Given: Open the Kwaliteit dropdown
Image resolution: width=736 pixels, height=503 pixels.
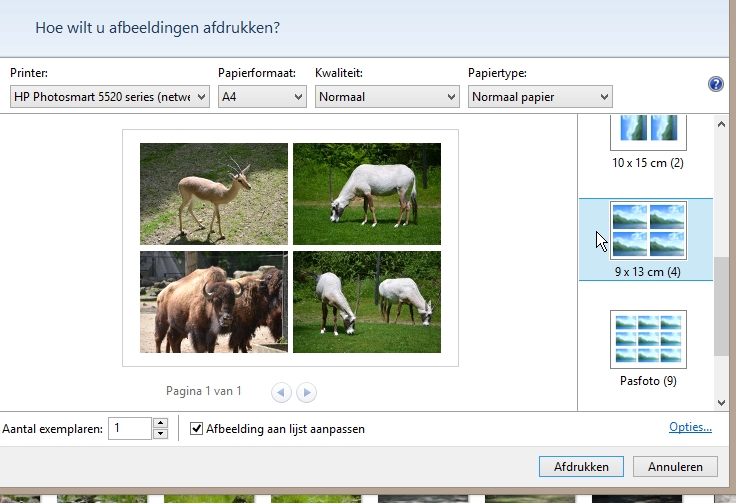Looking at the screenshot, I should click(387, 97).
